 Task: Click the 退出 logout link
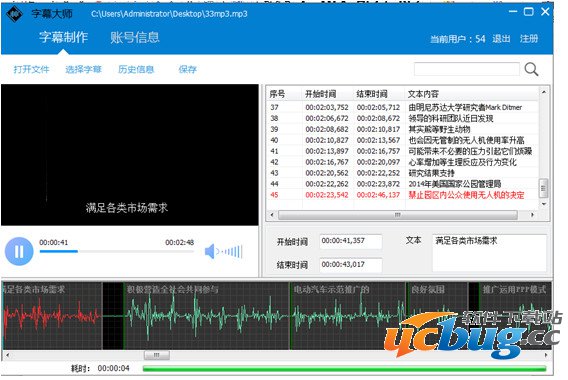(x=501, y=38)
